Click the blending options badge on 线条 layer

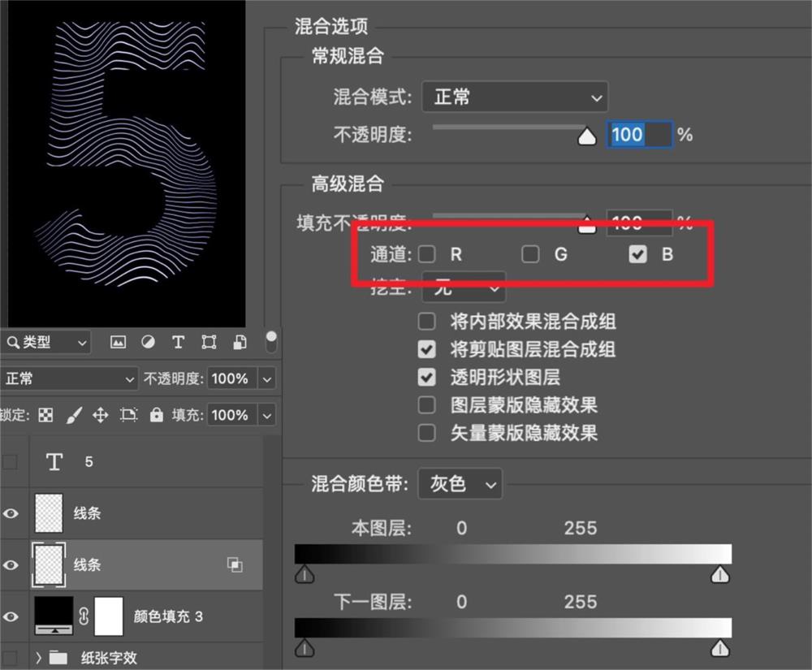tap(235, 564)
